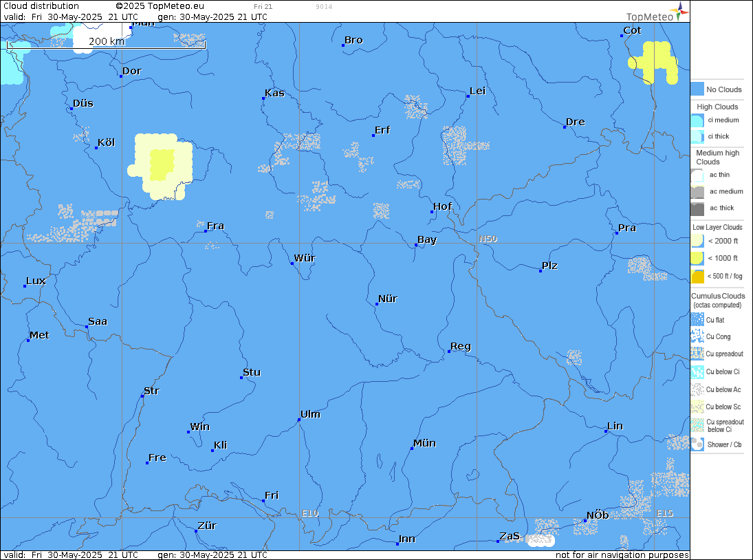Click the E15 longitude label
The image size is (753, 560).
click(665, 513)
